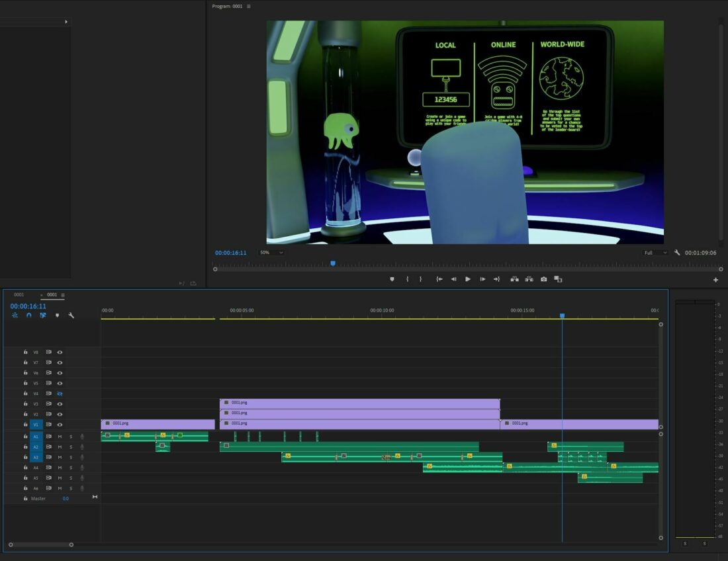Click the Program monitor playhead marker
This screenshot has width=728, height=561.
point(333,263)
